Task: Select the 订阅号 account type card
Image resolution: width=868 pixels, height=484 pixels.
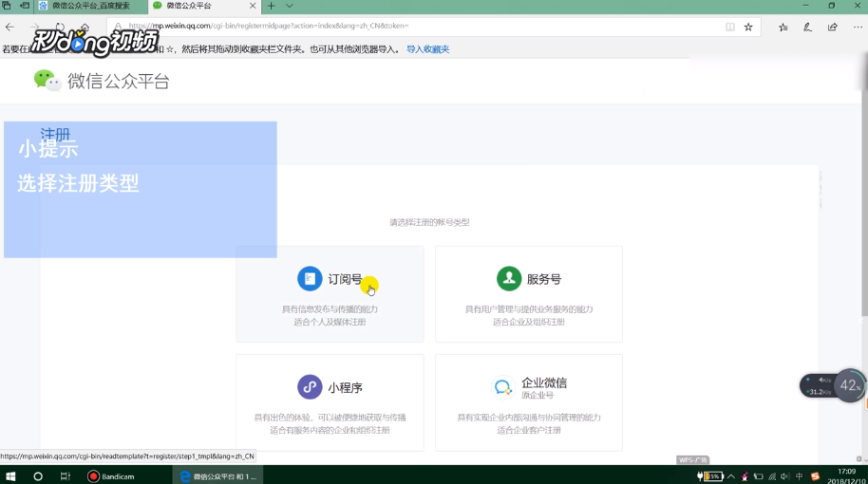Action: point(330,293)
